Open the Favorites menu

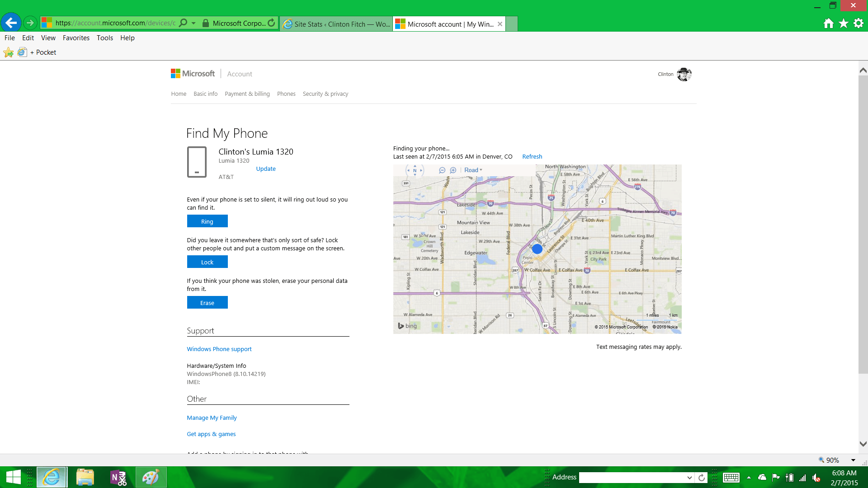pyautogui.click(x=76, y=38)
